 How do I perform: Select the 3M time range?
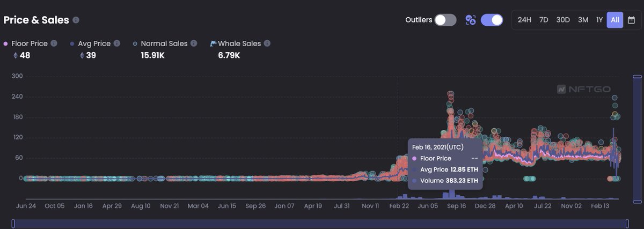(583, 20)
